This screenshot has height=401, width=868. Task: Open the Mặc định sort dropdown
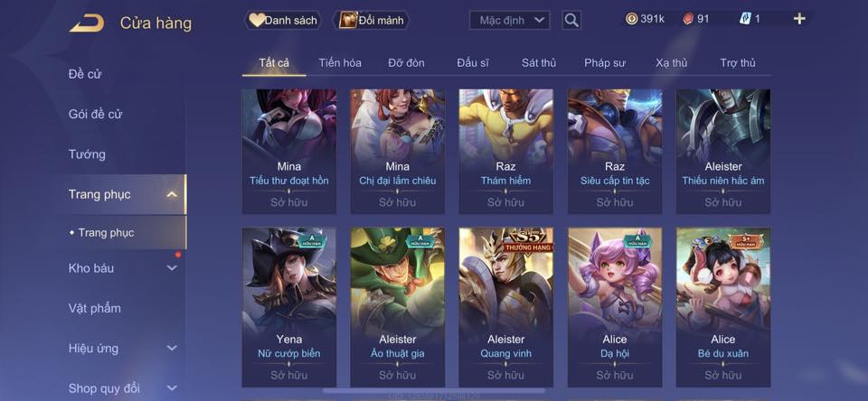coord(510,21)
